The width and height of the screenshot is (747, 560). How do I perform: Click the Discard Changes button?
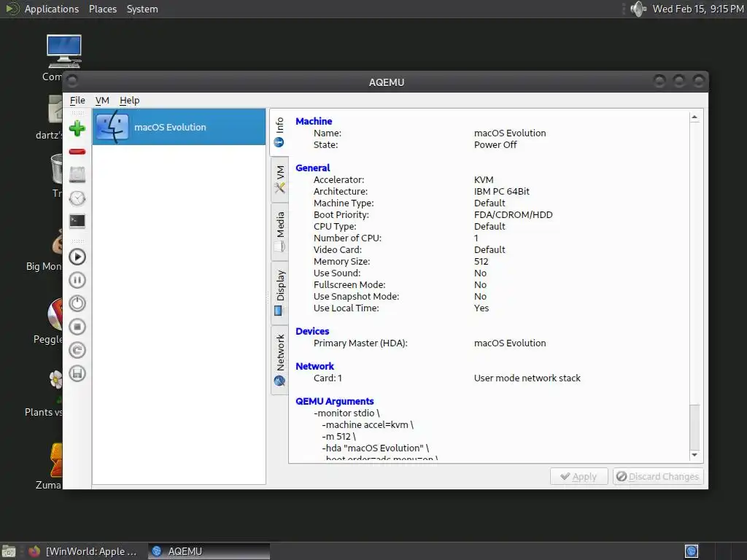pos(658,476)
